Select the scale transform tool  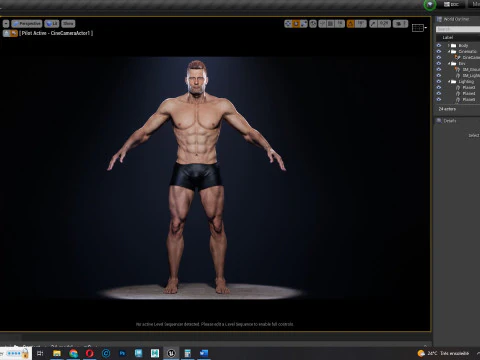(304, 24)
